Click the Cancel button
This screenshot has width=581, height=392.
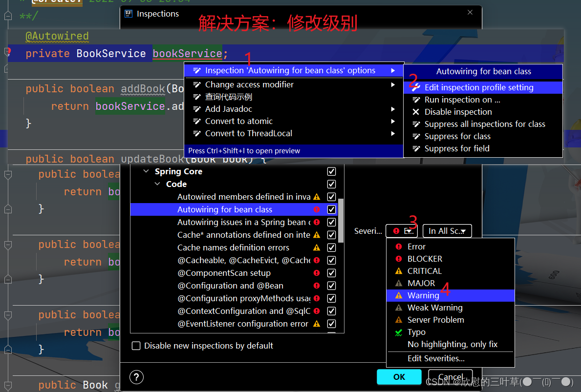click(450, 377)
